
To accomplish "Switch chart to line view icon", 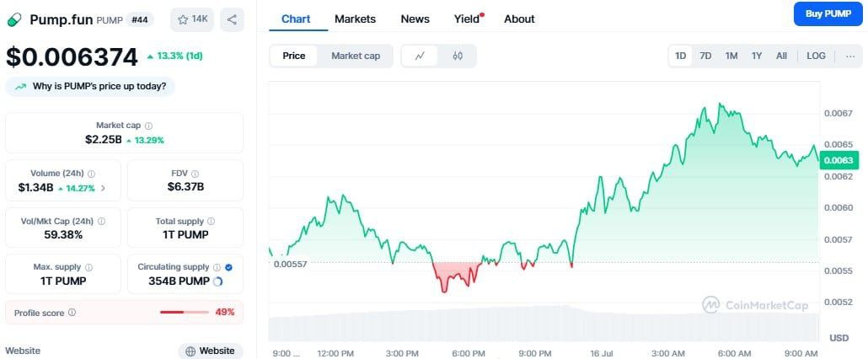I will tap(420, 56).
